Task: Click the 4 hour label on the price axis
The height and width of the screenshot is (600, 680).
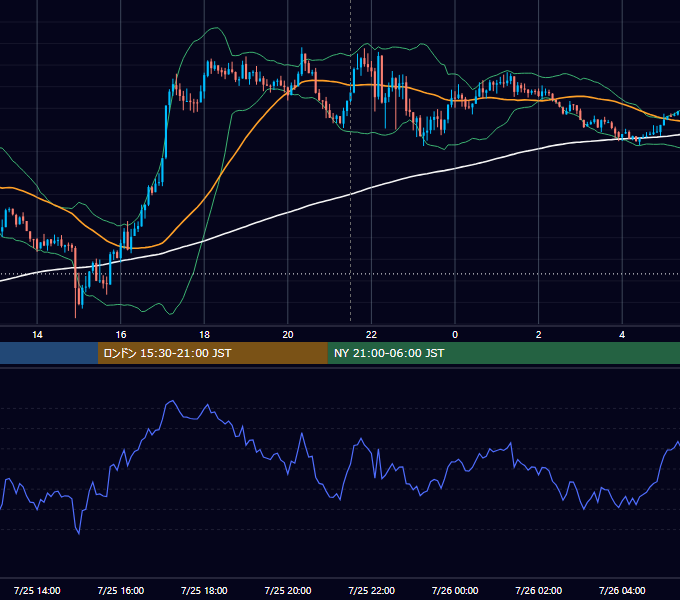Action: (622, 335)
